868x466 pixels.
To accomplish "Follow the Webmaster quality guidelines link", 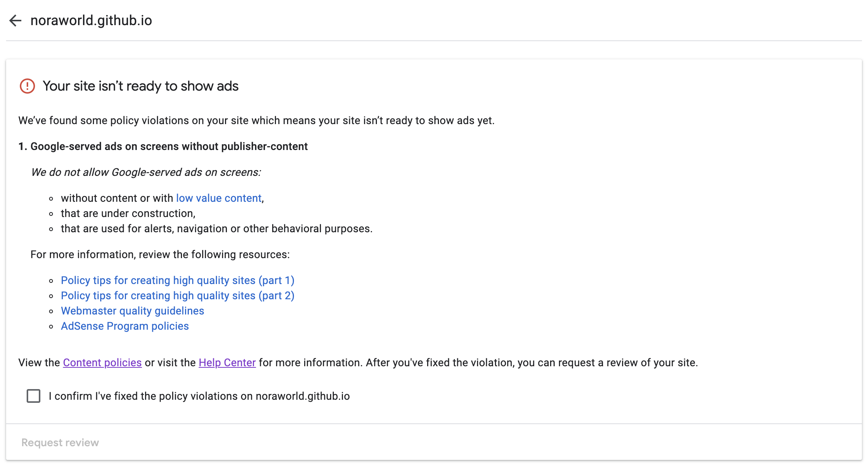I will [x=132, y=311].
